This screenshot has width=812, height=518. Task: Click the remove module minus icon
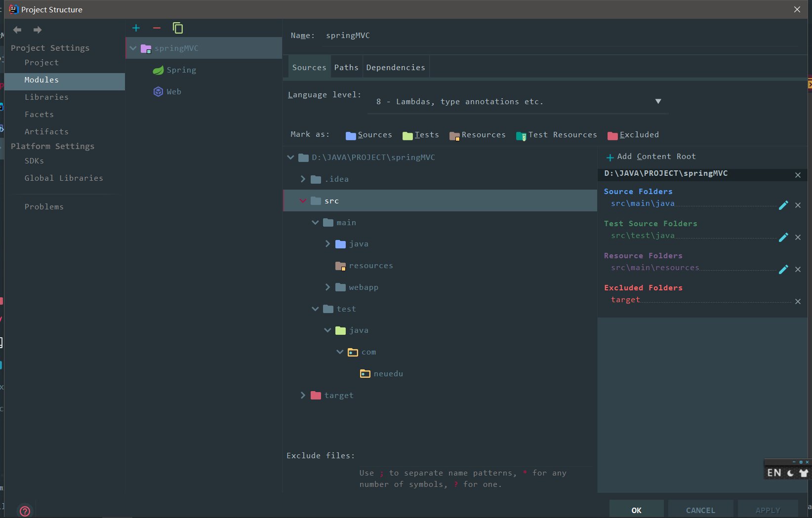click(157, 28)
